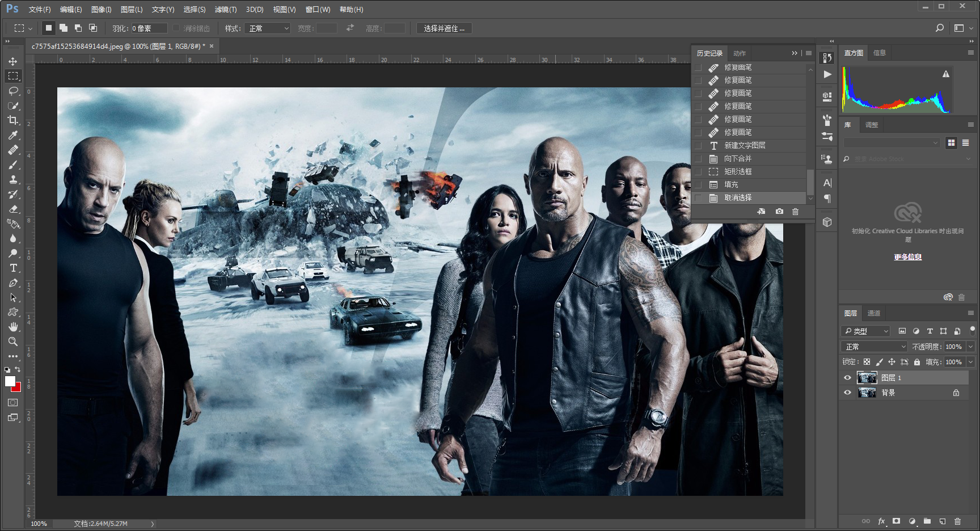Hide the 背景 layer
Image resolution: width=980 pixels, height=531 pixels.
[x=847, y=393]
